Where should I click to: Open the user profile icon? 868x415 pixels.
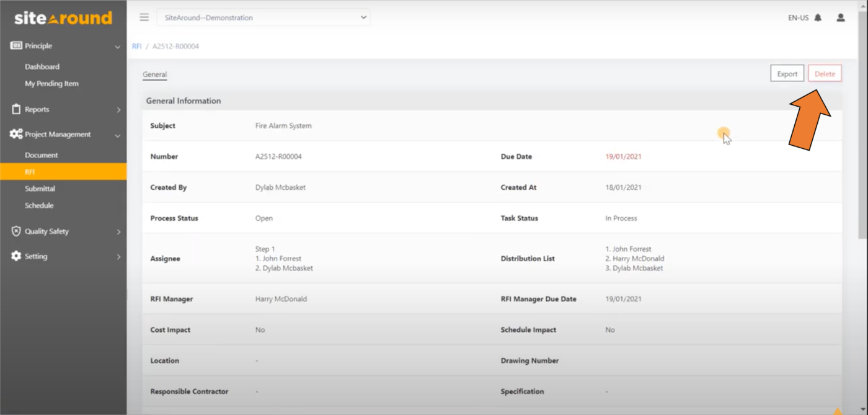(841, 17)
